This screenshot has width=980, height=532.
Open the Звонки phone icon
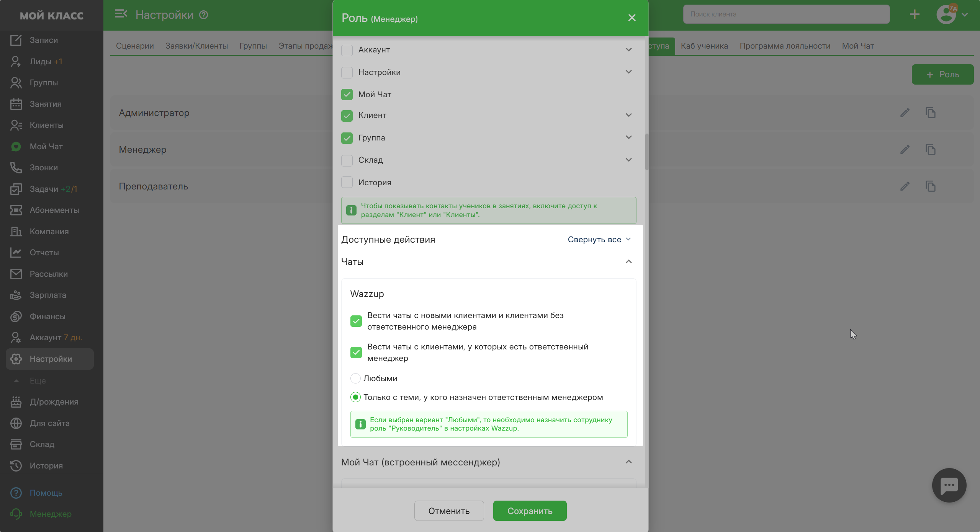pyautogui.click(x=16, y=167)
